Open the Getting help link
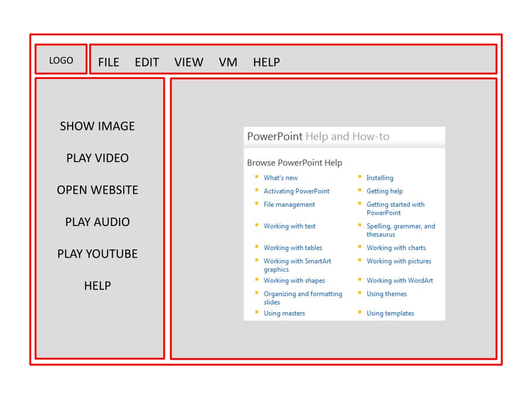This screenshot has width=532, height=399. click(x=384, y=191)
